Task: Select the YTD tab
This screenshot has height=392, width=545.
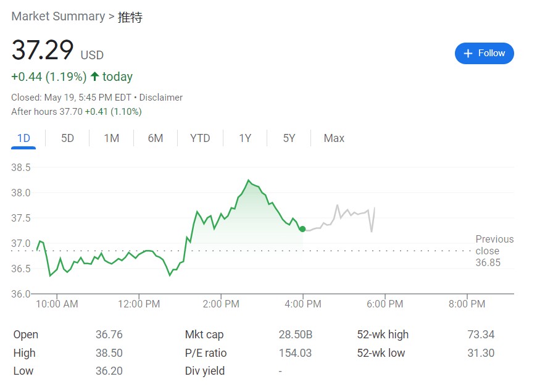Action: point(200,138)
